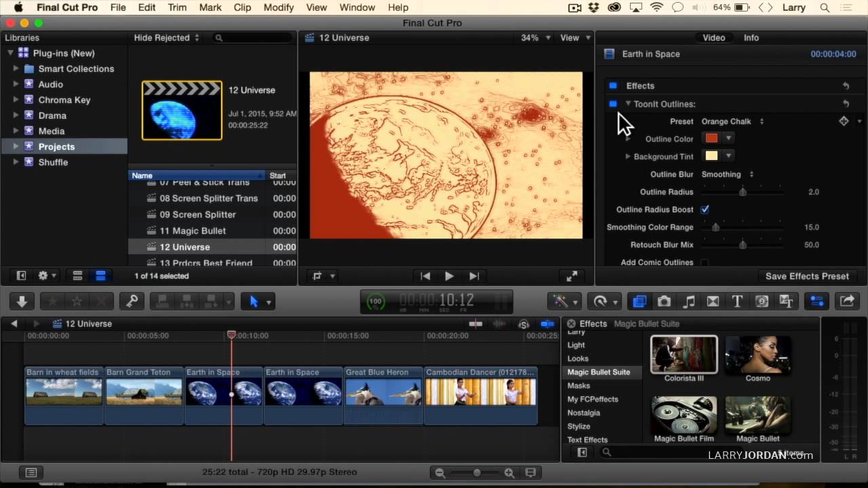Select the Stylize effects category
868x488 pixels.
tap(578, 426)
